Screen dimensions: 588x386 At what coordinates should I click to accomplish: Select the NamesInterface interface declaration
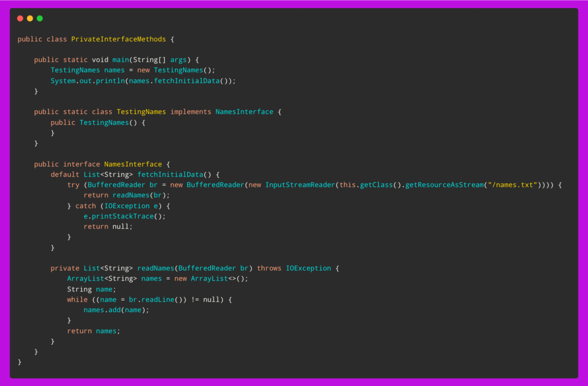coord(133,163)
